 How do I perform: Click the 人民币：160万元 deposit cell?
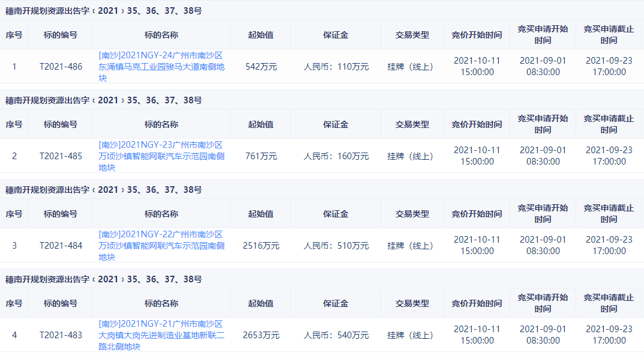pos(336,156)
